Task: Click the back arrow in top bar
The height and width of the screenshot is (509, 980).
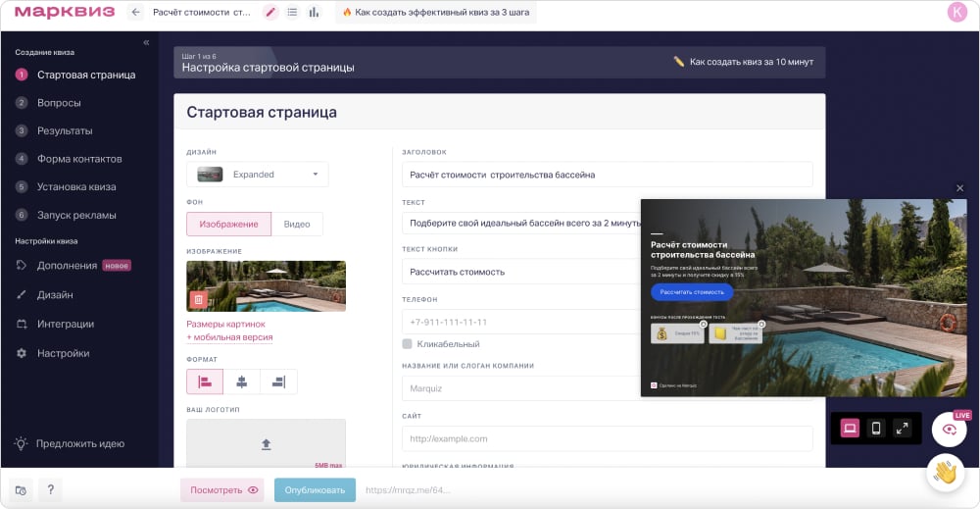Action: pyautogui.click(x=135, y=13)
